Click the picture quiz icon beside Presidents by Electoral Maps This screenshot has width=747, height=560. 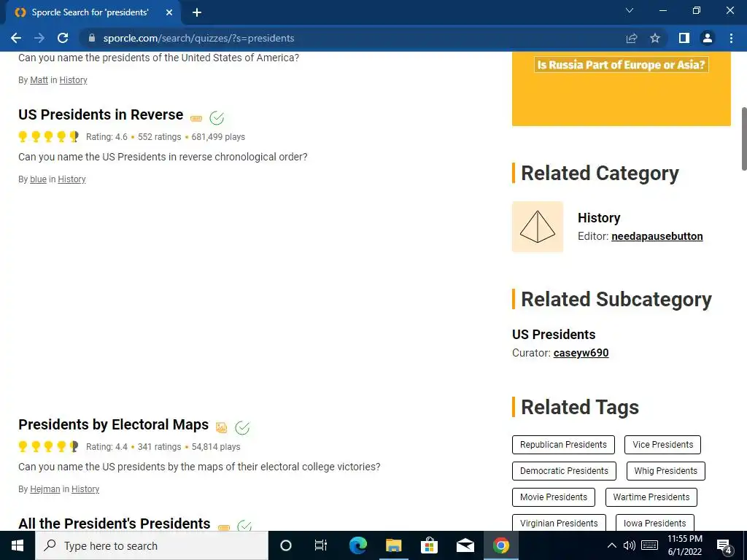click(x=222, y=427)
